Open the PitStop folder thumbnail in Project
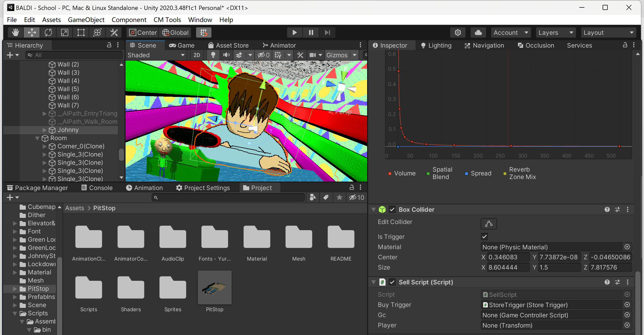This screenshot has height=335, width=644. 214,287
